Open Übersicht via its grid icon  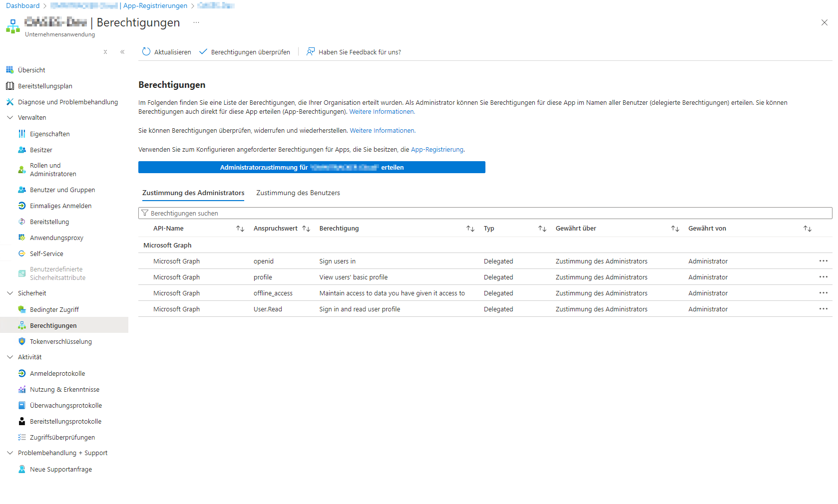[x=10, y=70]
